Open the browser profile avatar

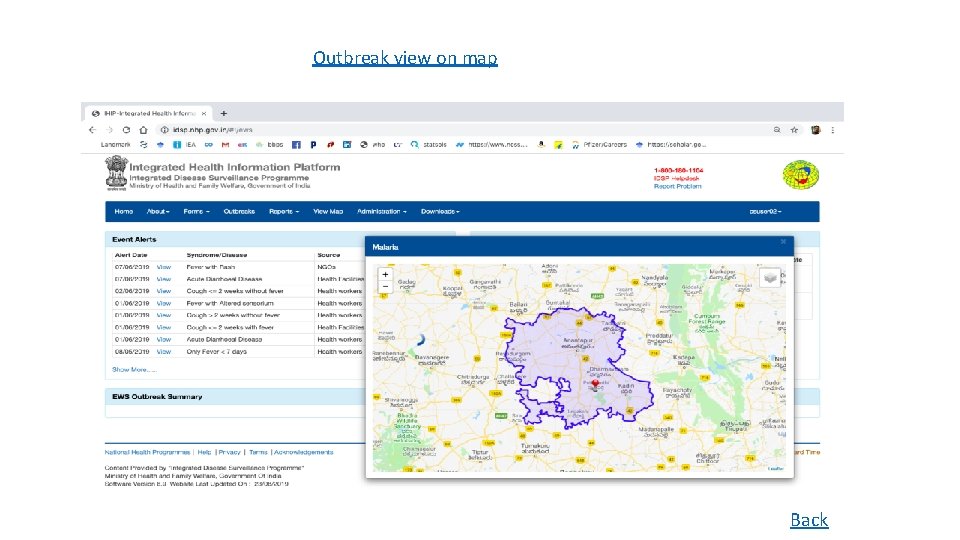point(816,130)
